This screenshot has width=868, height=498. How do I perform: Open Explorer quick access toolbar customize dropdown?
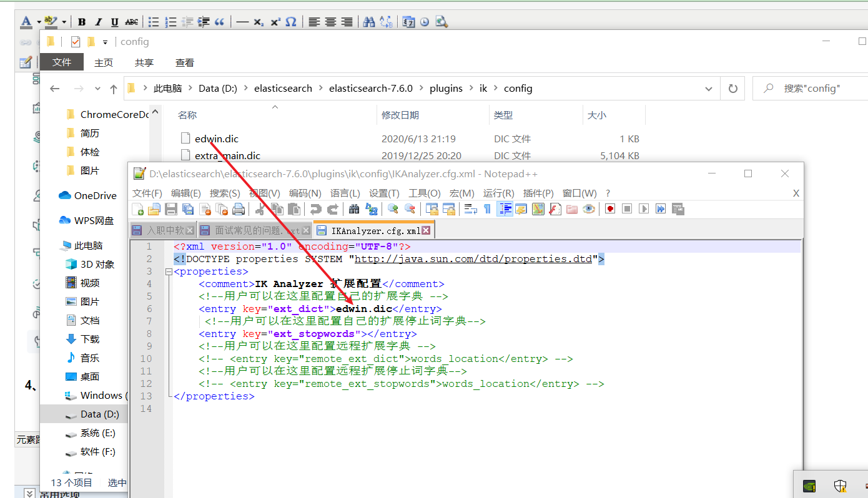[105, 42]
